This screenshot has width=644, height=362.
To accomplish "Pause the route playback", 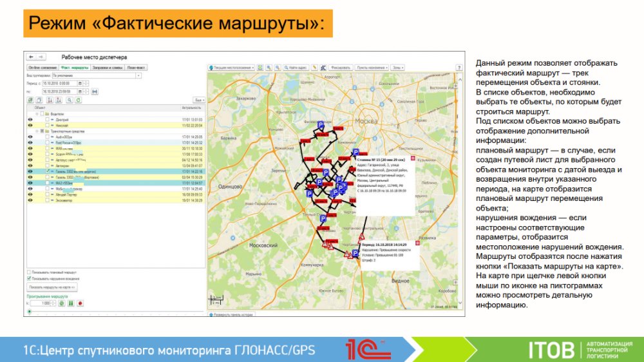I will (70, 302).
